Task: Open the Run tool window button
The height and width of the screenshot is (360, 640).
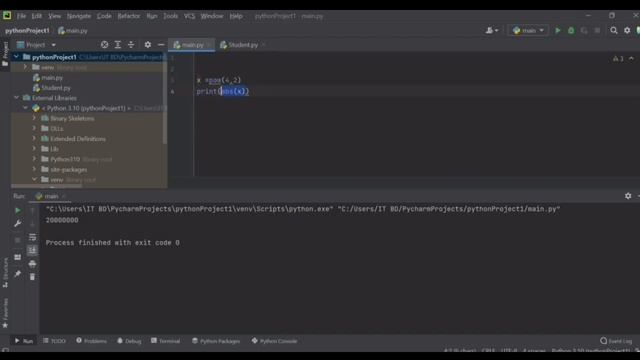Action: point(24,341)
